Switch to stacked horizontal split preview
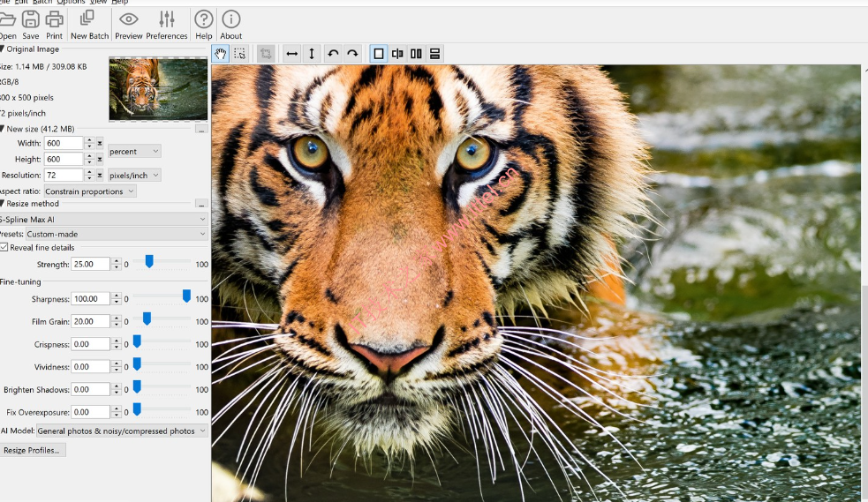The image size is (868, 502). coord(435,54)
